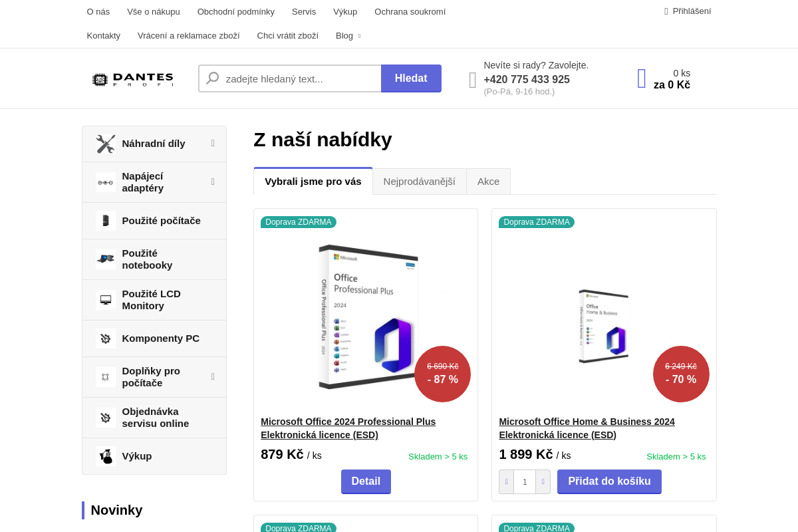The height and width of the screenshot is (532, 798).
Task: Click the Použité notebooky laptop icon
Action: pyautogui.click(x=105, y=259)
